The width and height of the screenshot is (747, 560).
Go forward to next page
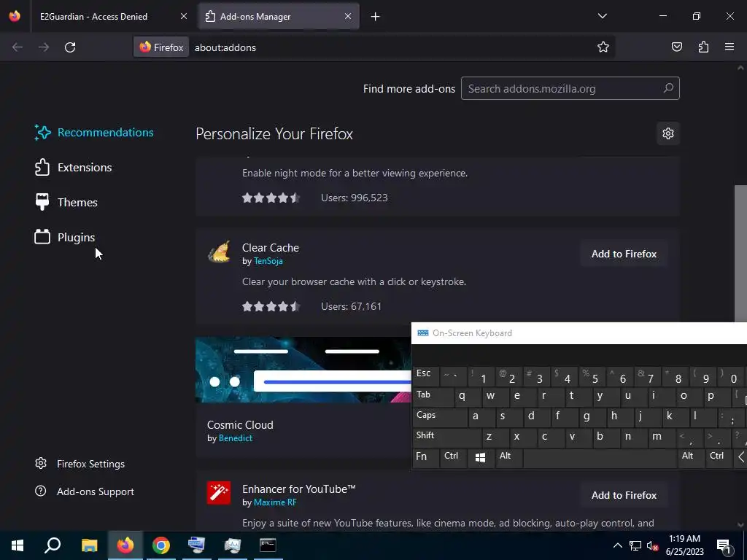44,47
